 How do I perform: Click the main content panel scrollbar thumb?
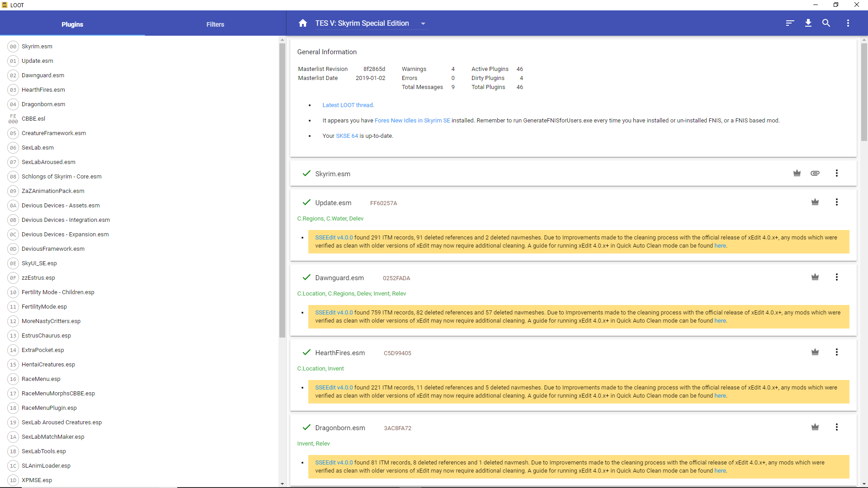[x=864, y=92]
